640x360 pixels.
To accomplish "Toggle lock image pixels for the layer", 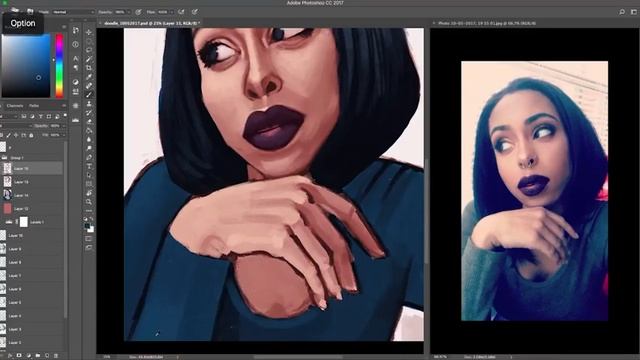I will [x=9, y=135].
